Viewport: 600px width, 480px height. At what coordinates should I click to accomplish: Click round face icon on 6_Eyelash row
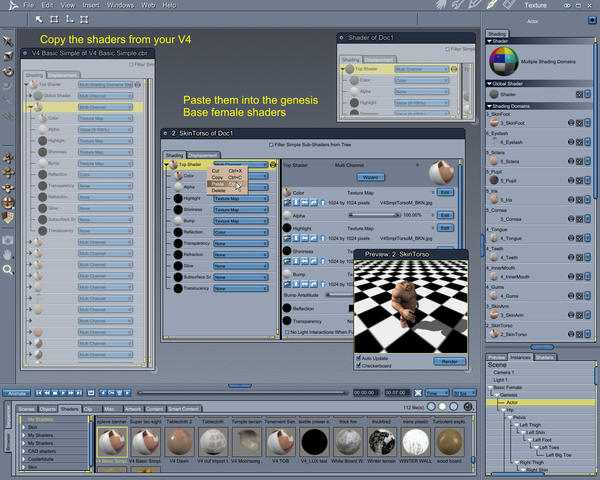point(571,142)
